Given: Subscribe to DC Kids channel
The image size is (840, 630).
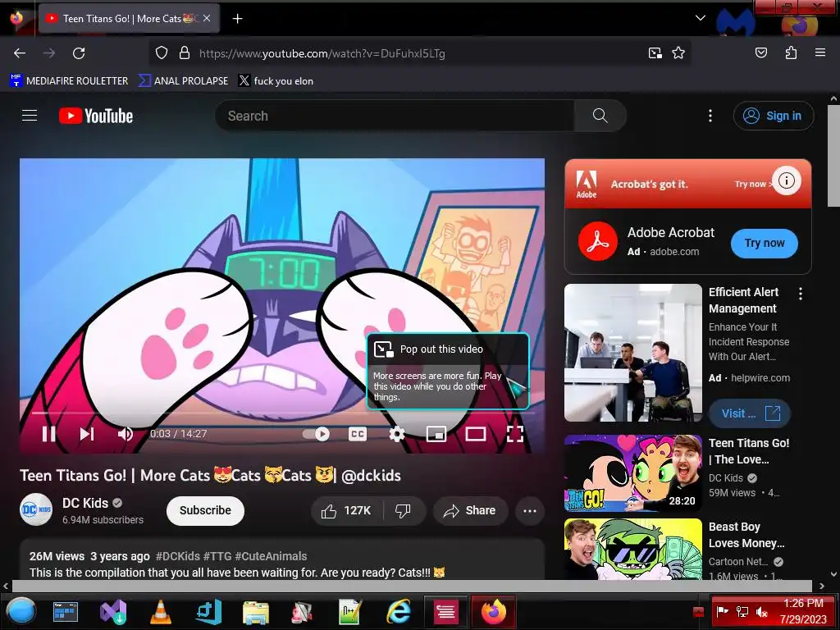Looking at the screenshot, I should coord(205,510).
